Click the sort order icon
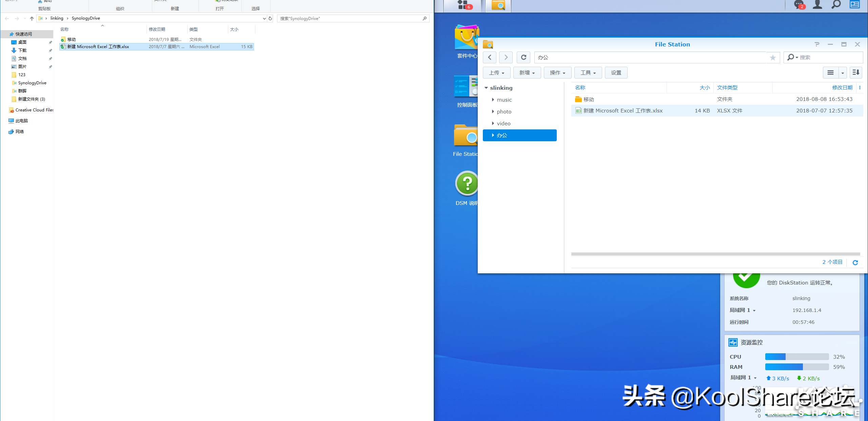The width and height of the screenshot is (868, 421). pos(856,72)
